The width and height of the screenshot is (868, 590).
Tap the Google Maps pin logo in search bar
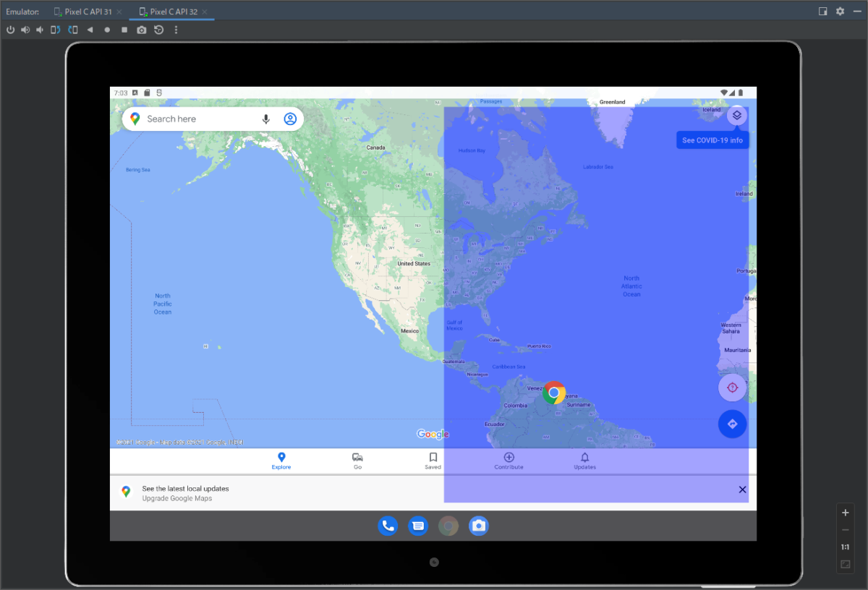135,119
